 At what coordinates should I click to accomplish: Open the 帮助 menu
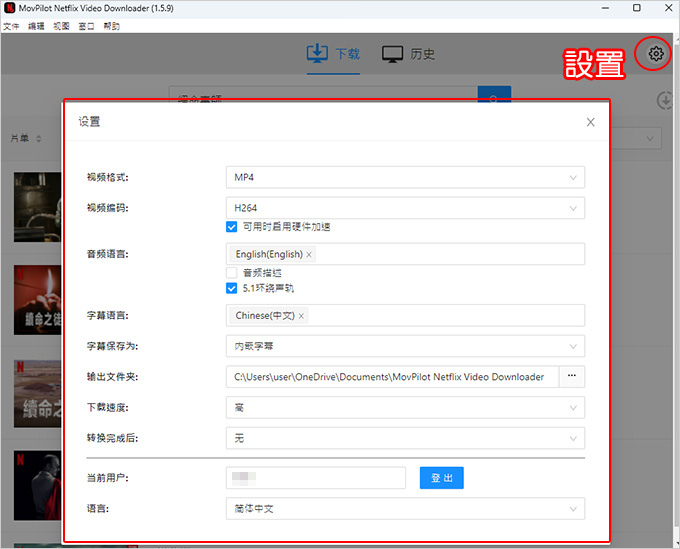pos(111,26)
